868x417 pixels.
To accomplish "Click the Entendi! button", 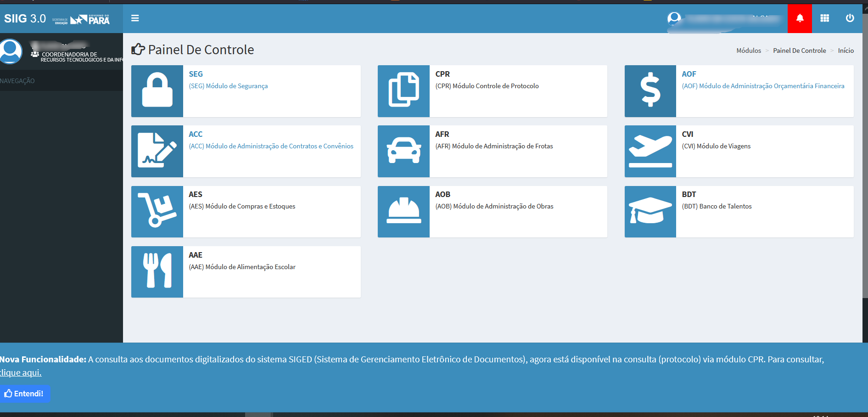I will [24, 394].
